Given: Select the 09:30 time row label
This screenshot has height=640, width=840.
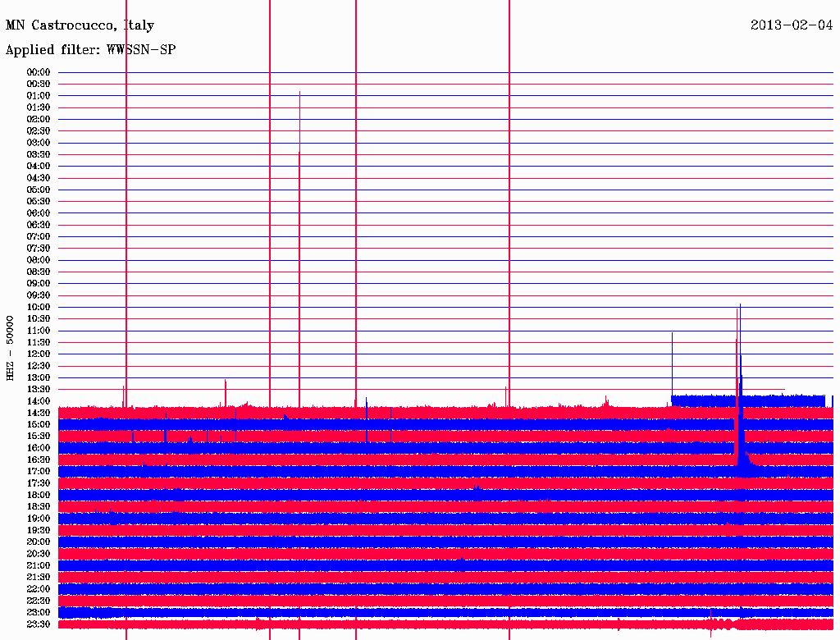Looking at the screenshot, I should pyautogui.click(x=39, y=295).
